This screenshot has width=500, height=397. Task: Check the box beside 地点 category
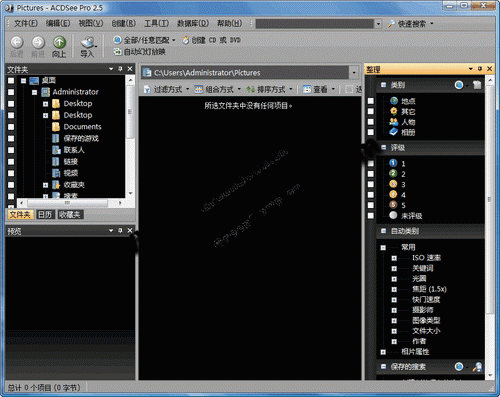coord(371,101)
